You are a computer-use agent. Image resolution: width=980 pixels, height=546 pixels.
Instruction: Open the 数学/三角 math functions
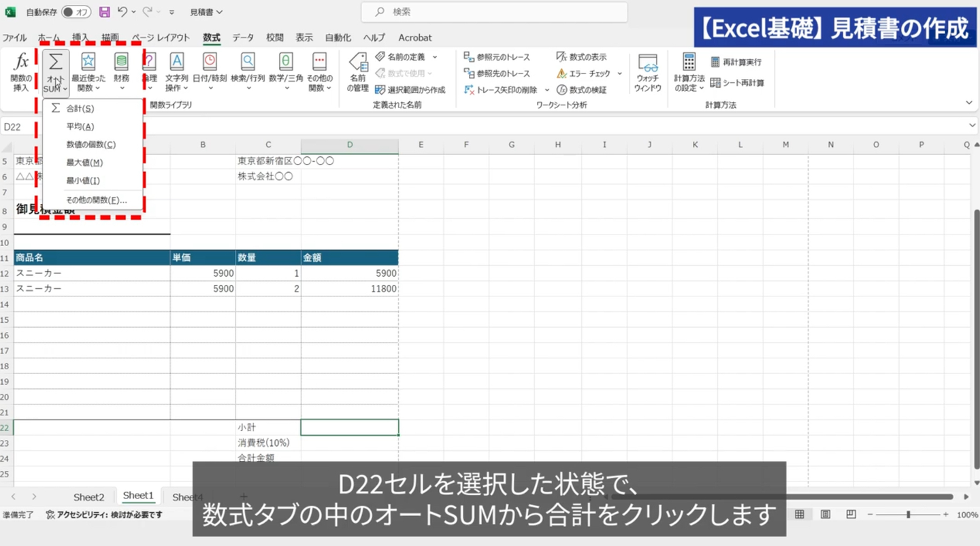point(286,72)
